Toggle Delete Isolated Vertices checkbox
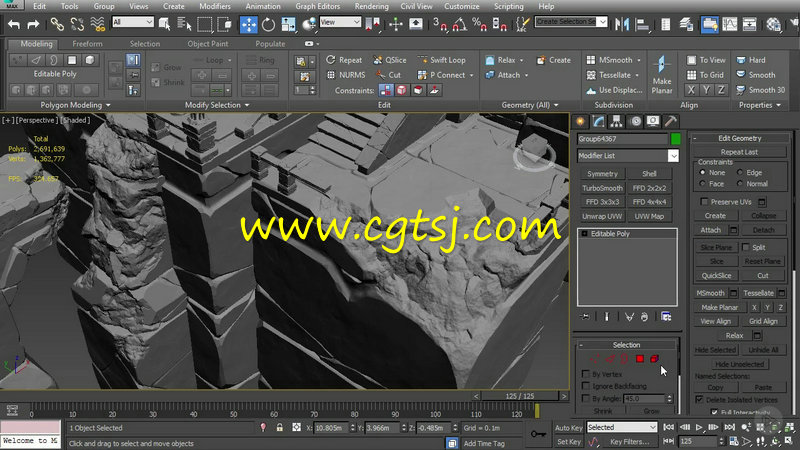This screenshot has height=450, width=800. [x=699, y=399]
